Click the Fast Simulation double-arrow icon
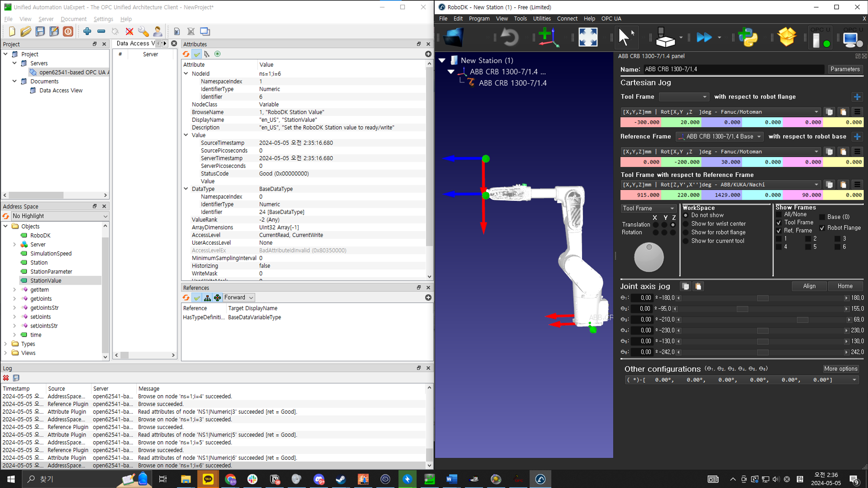This screenshot has height=488, width=868. [x=704, y=37]
